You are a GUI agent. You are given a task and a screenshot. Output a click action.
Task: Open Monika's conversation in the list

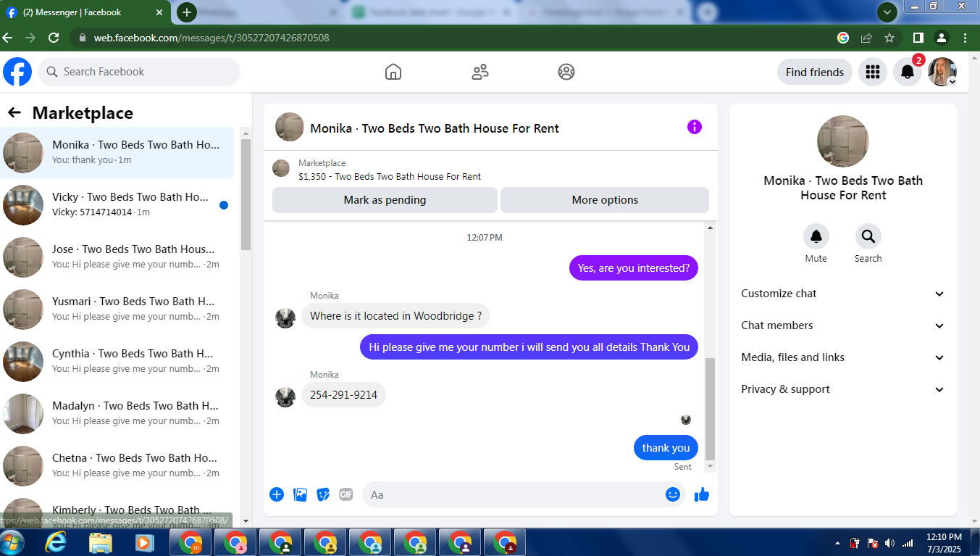117,152
